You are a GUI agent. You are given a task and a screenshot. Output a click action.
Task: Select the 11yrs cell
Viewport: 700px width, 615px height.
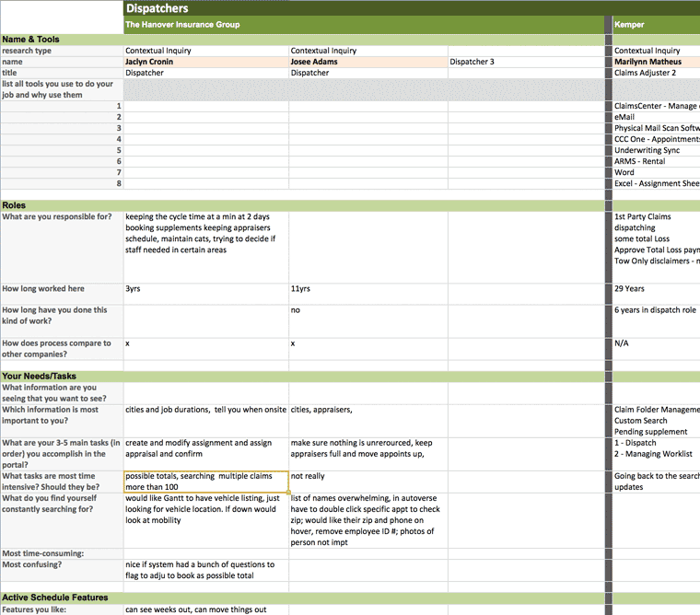368,294
